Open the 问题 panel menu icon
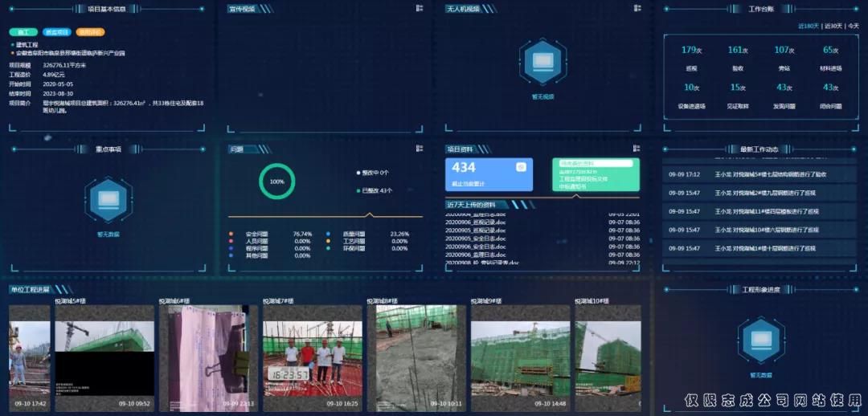This screenshot has height=416, width=868. (420, 149)
